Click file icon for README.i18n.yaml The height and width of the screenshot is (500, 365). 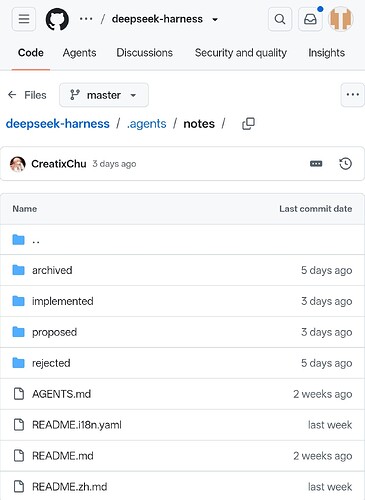[x=19, y=425]
